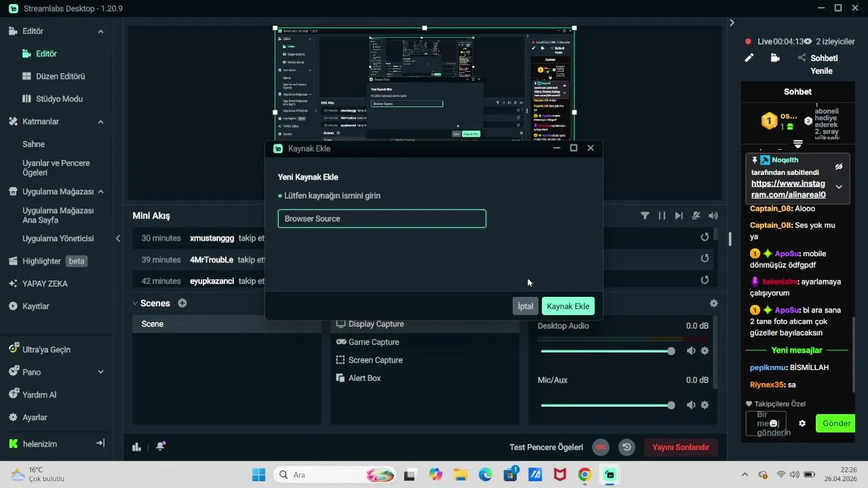This screenshot has width=868, height=488.
Task: Open the Sahne layer item
Action: point(34,144)
